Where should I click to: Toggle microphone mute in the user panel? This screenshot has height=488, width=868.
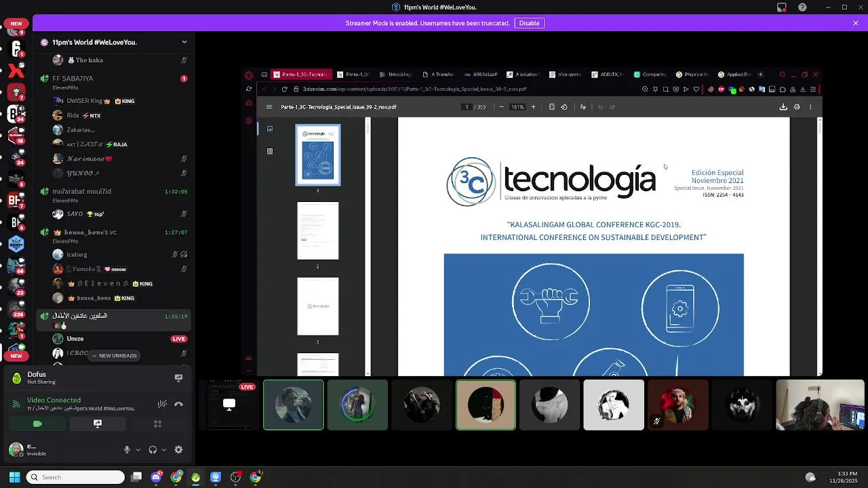point(127,449)
